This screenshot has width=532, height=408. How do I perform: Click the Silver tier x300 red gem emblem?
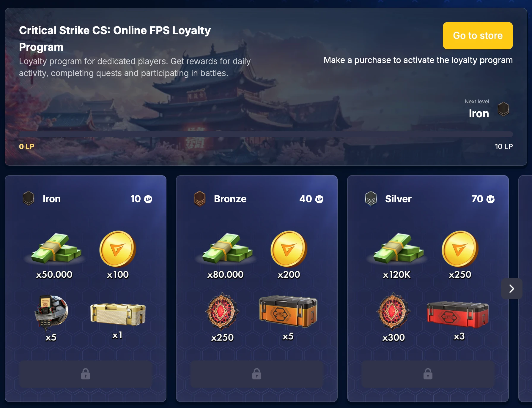(x=393, y=312)
